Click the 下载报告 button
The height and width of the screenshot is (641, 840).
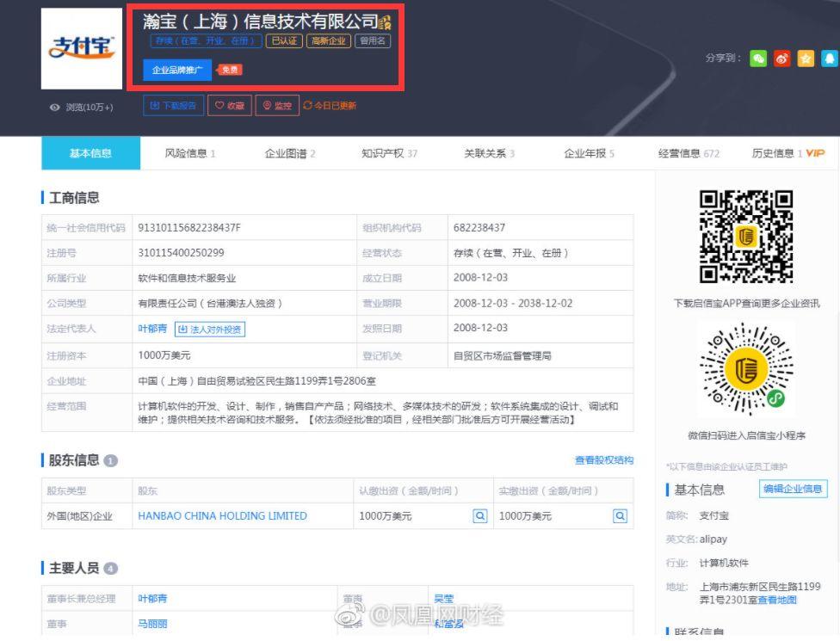tap(173, 106)
